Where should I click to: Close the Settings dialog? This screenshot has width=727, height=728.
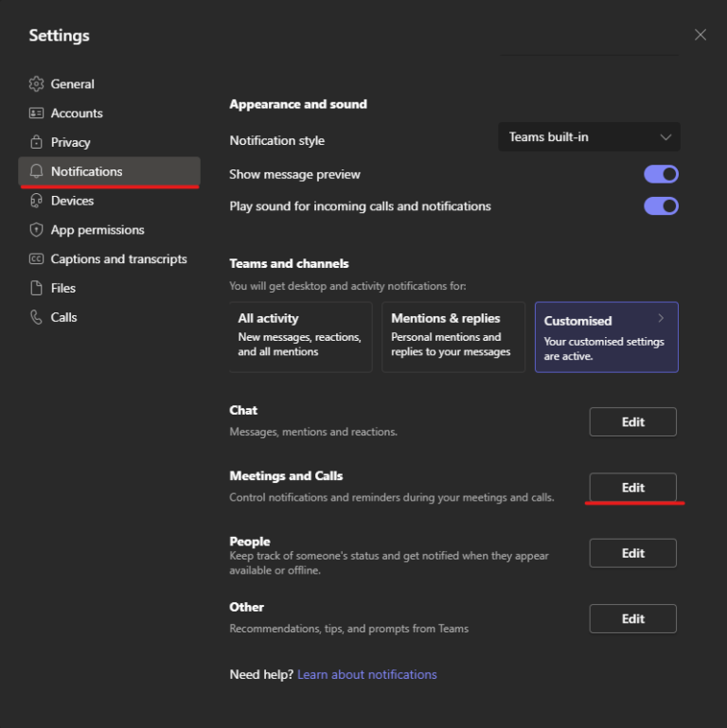[700, 35]
